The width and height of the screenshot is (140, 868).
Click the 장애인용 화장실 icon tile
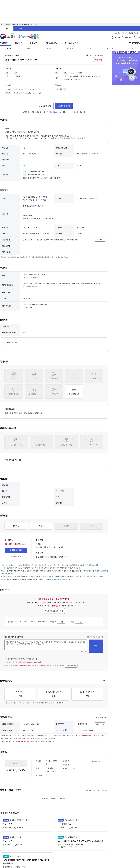point(66,442)
